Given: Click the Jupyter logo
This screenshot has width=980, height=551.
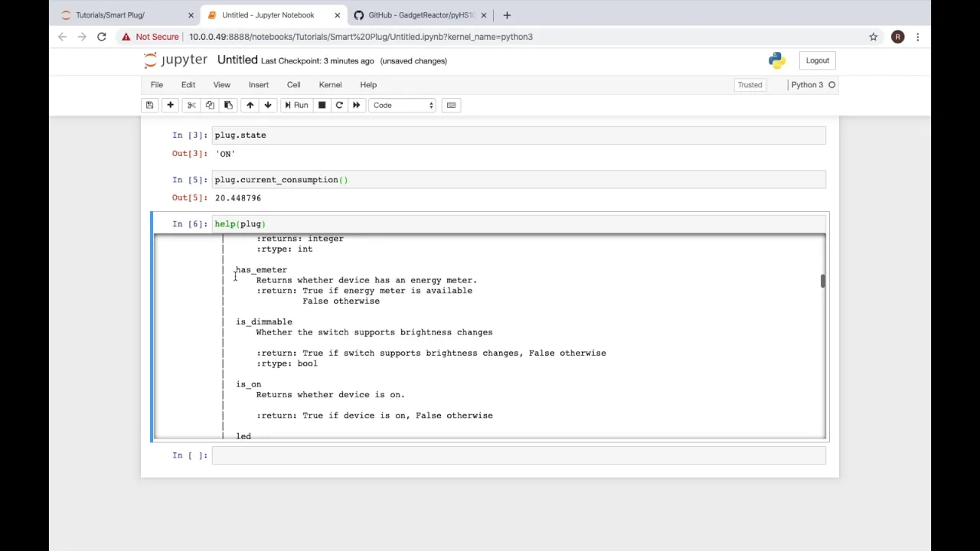Looking at the screenshot, I should point(175,60).
